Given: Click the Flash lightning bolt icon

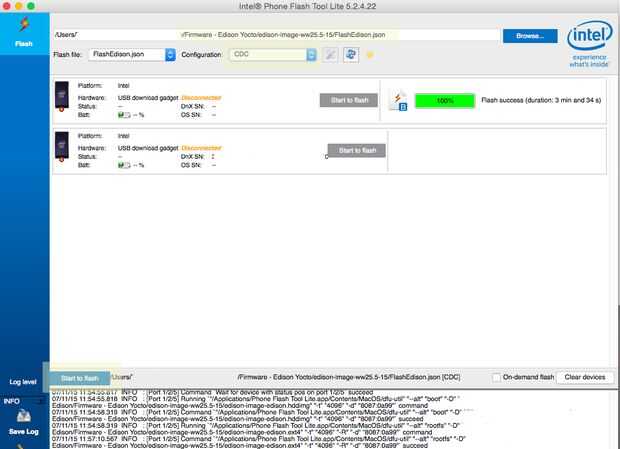Looking at the screenshot, I should (25, 25).
